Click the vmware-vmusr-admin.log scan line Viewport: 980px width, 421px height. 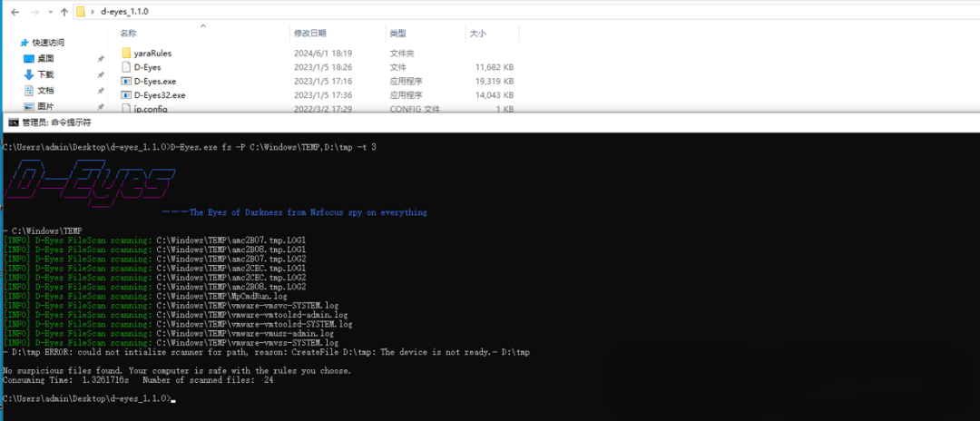pyautogui.click(x=168, y=334)
